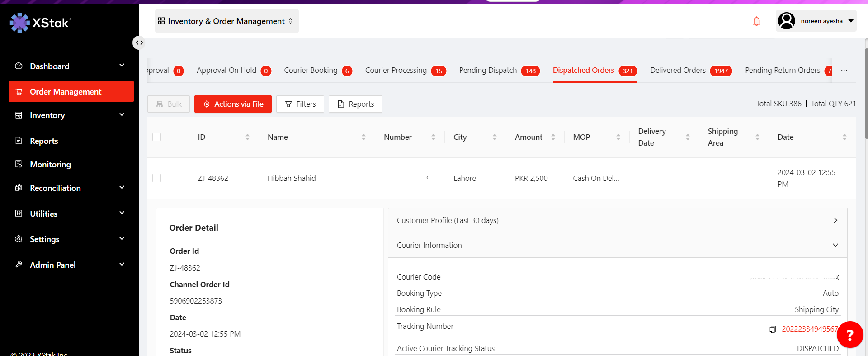
Task: Check the box for order ZJ-48362
Action: pyautogui.click(x=157, y=178)
